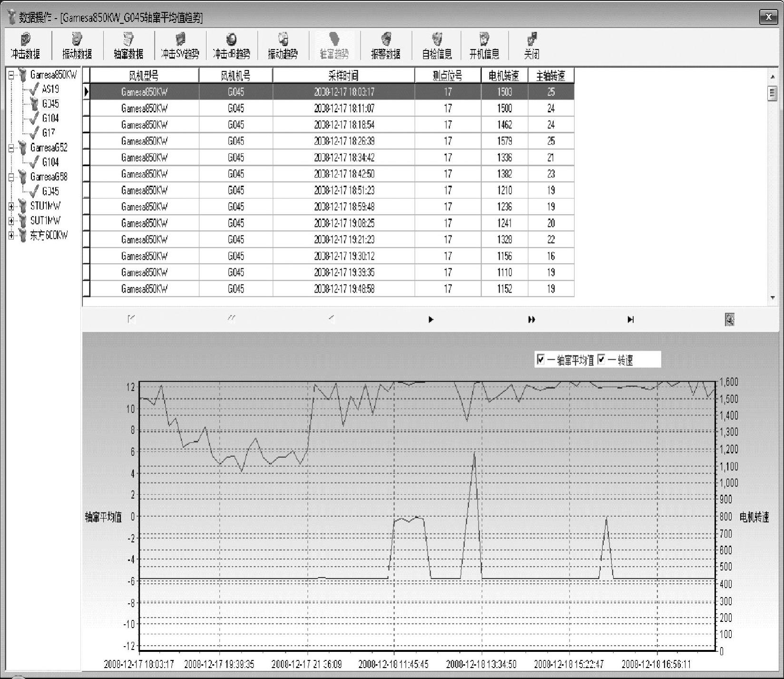This screenshot has width=784, height=679.
Task: Select G104 under GamesaG52
Action: point(50,162)
